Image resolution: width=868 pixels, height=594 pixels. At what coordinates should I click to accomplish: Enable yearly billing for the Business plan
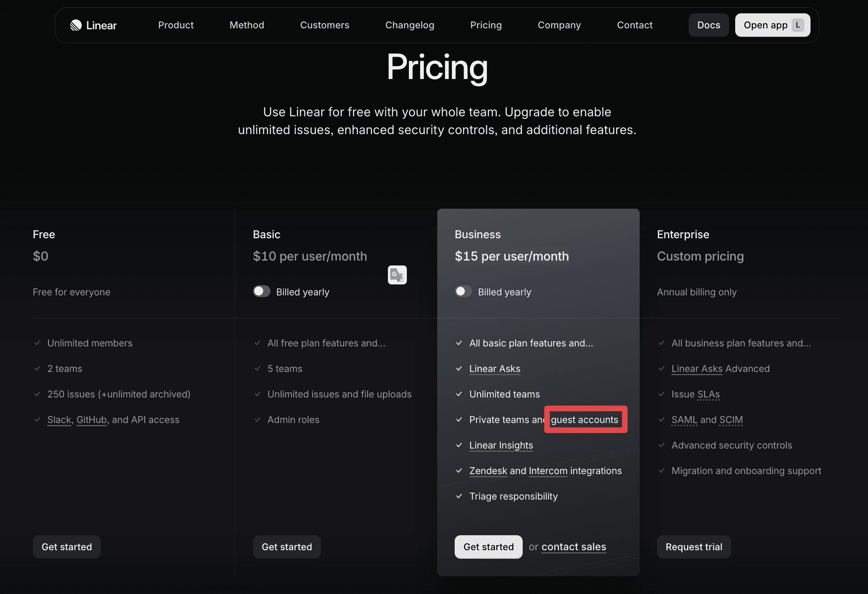463,291
